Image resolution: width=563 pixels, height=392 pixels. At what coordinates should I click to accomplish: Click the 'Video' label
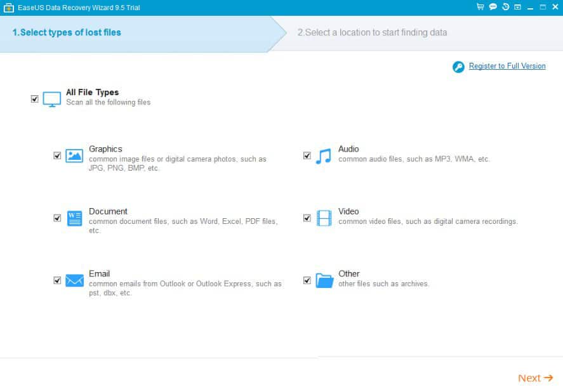[348, 211]
